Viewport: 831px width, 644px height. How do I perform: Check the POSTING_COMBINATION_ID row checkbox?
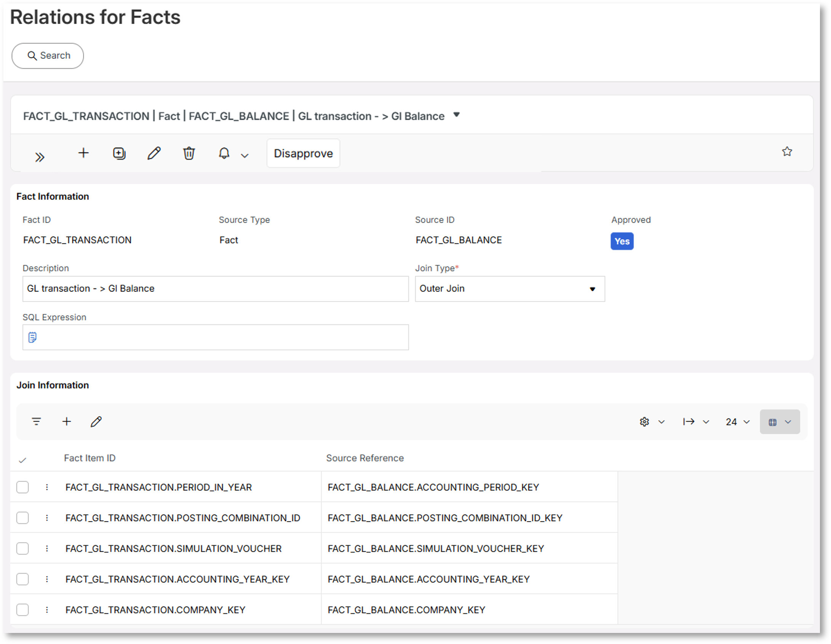click(x=22, y=518)
